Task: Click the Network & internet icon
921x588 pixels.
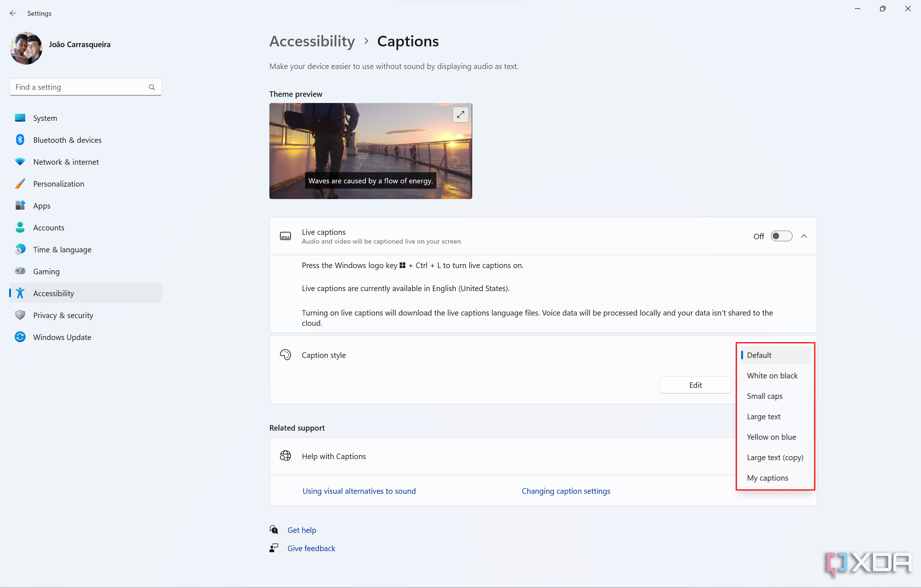Action: pyautogui.click(x=19, y=161)
